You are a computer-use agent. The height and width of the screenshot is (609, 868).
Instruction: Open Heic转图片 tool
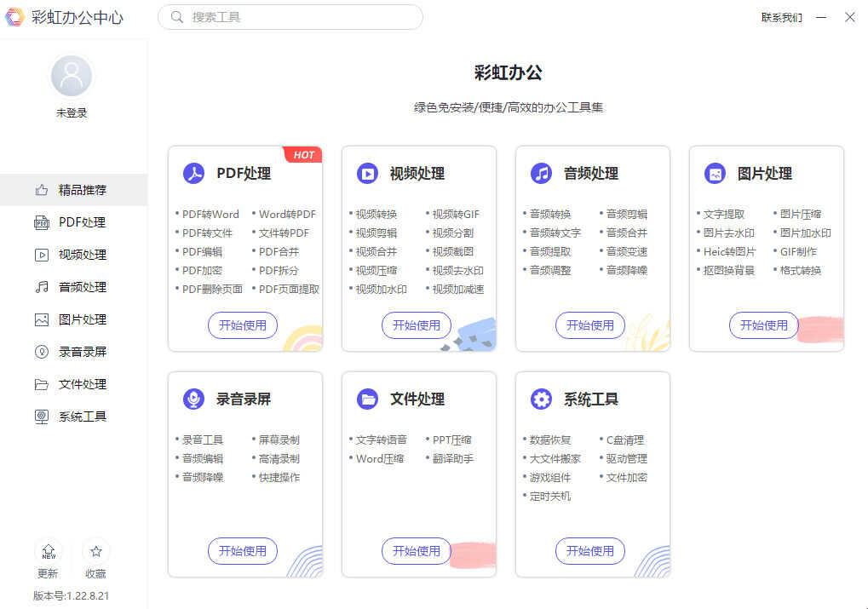730,252
